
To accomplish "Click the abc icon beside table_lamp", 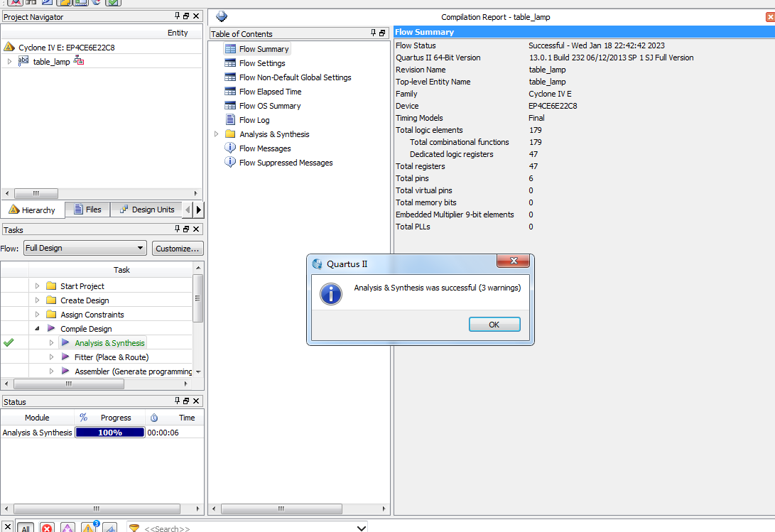I will click(x=23, y=61).
